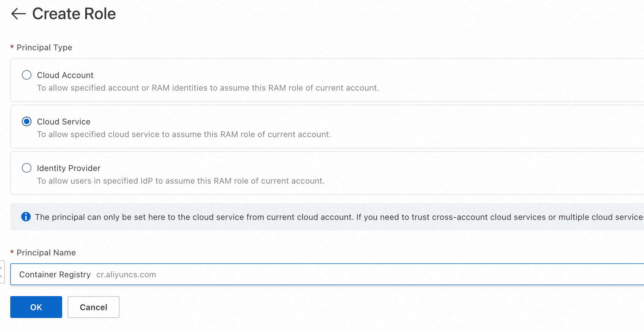Click the Identity Provider option label
The width and height of the screenshot is (644, 331).
click(69, 168)
